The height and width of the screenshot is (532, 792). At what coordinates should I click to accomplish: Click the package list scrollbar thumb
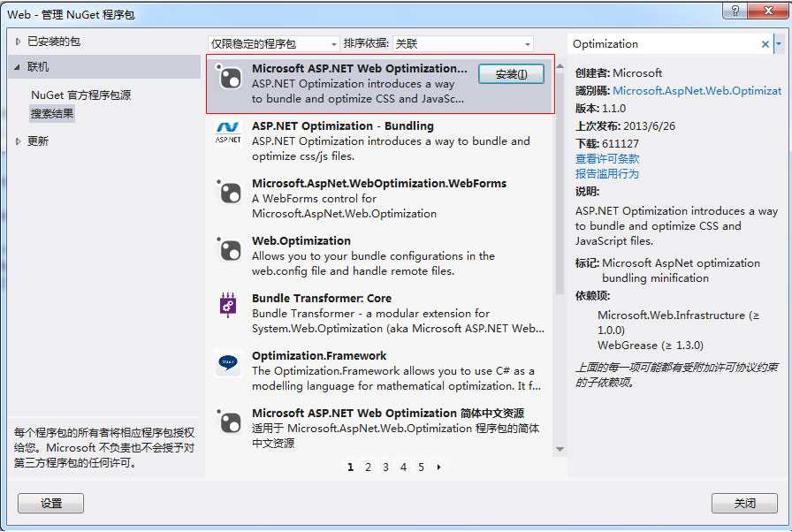tap(560, 184)
